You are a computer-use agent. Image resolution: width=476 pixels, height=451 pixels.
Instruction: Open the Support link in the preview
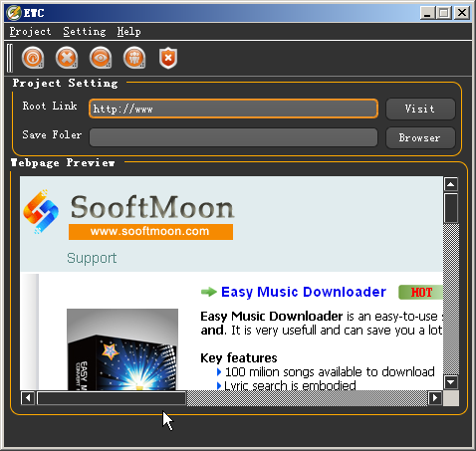coord(92,258)
